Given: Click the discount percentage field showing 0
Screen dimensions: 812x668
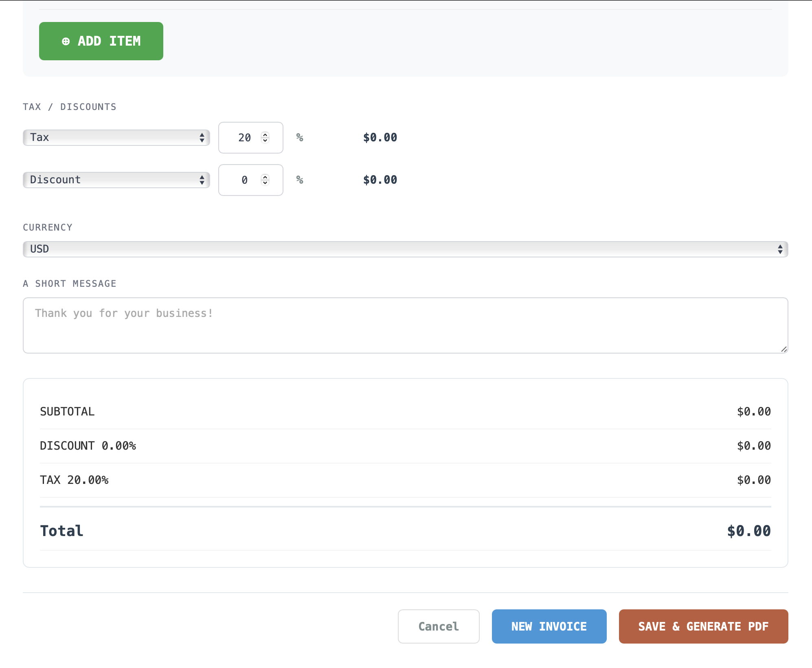Looking at the screenshot, I should pyautogui.click(x=251, y=180).
